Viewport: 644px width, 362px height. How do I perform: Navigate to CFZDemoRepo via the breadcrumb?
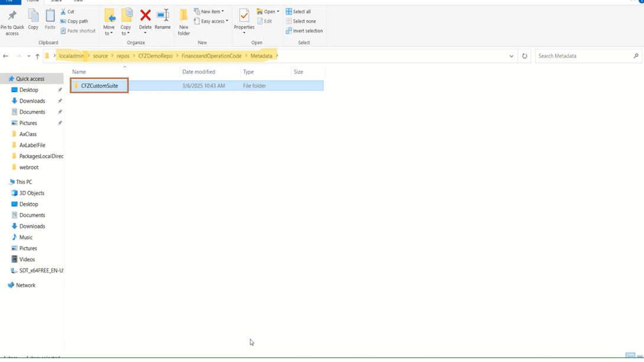point(156,56)
